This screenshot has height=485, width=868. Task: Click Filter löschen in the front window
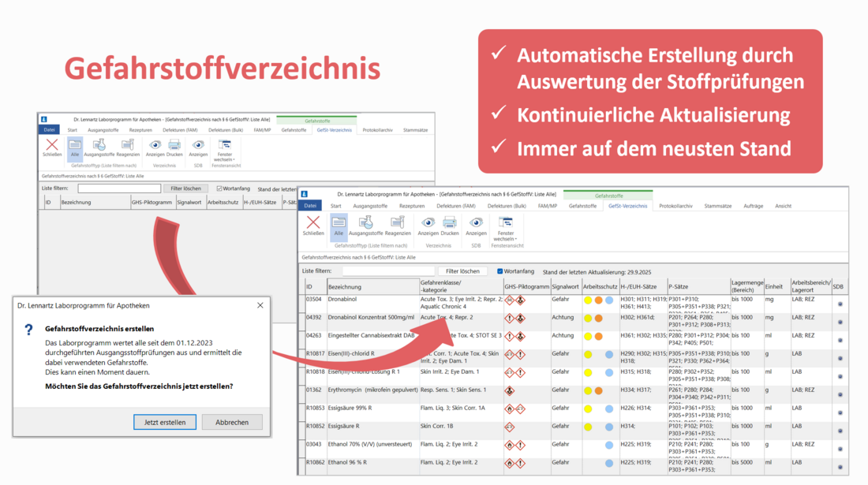463,271
